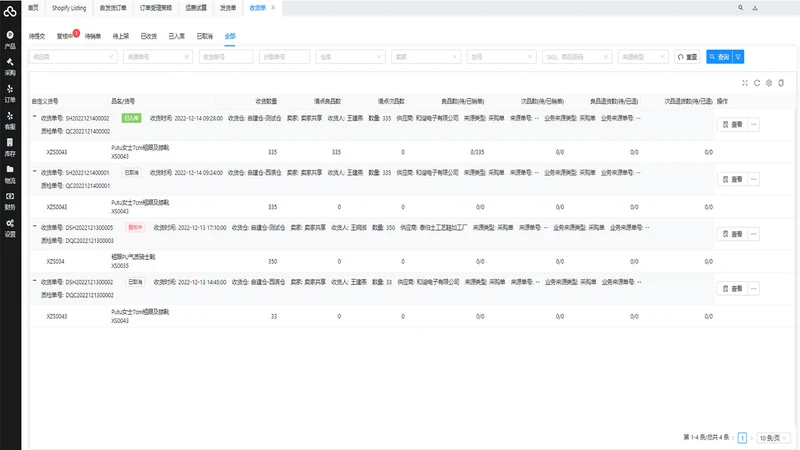Open the 客服 (Customer service) sidebar module
This screenshot has height=450, width=800.
coord(10,120)
